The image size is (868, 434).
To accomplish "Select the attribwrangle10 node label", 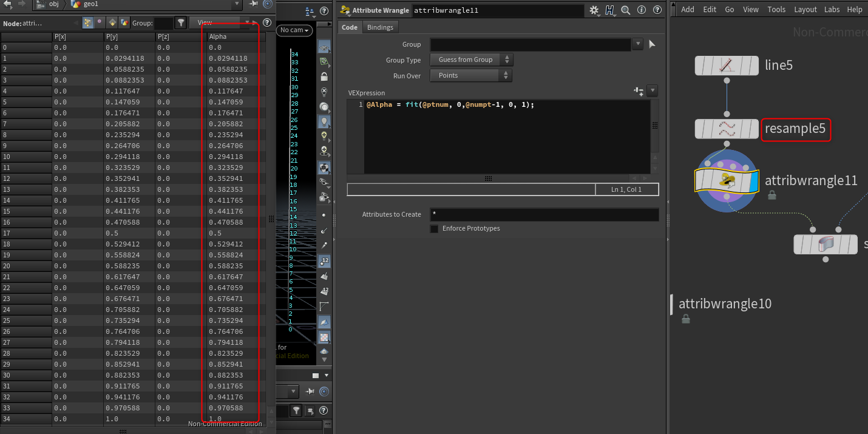I will pos(725,304).
